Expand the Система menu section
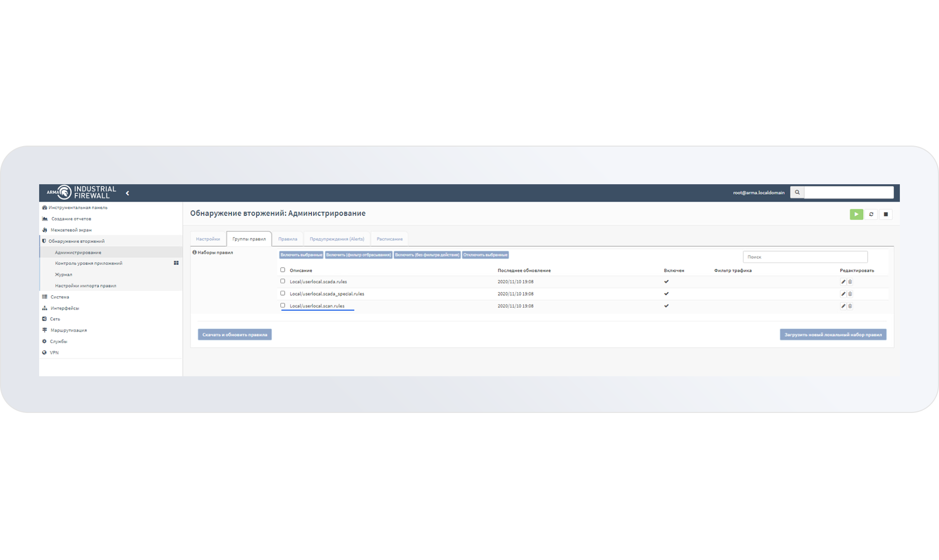The image size is (939, 560). (x=60, y=297)
